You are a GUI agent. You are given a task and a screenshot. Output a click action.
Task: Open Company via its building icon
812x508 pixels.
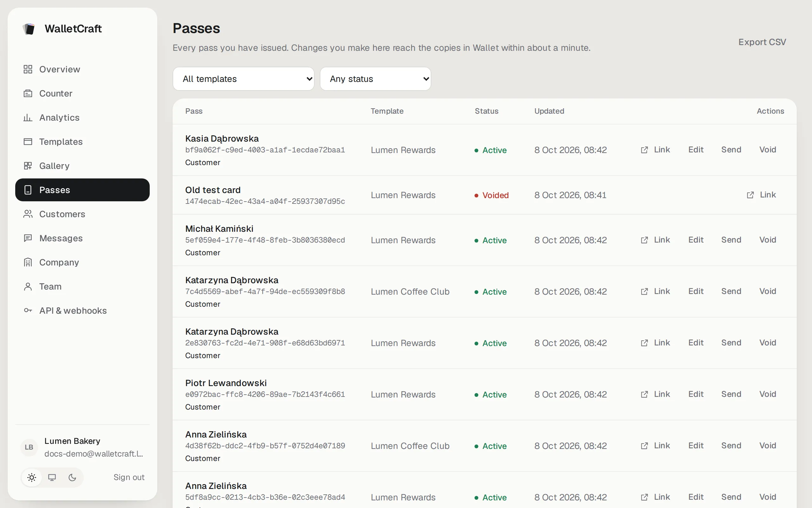click(28, 262)
